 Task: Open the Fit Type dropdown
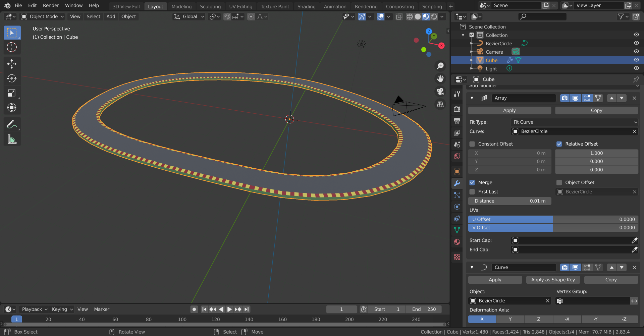(574, 122)
